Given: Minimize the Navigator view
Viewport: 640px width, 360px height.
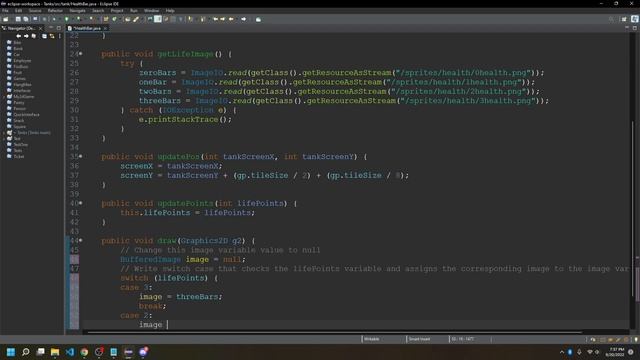Looking at the screenshot, I should tap(51, 28).
